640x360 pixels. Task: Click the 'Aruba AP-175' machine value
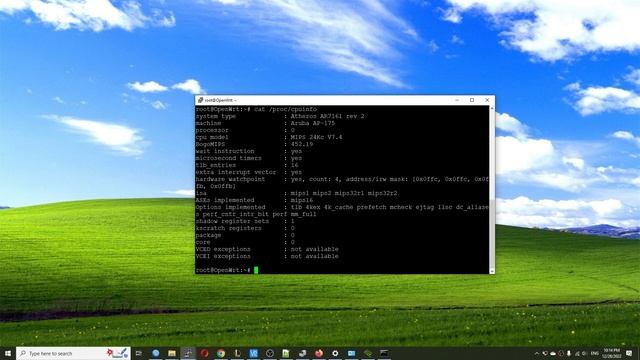pyautogui.click(x=313, y=123)
